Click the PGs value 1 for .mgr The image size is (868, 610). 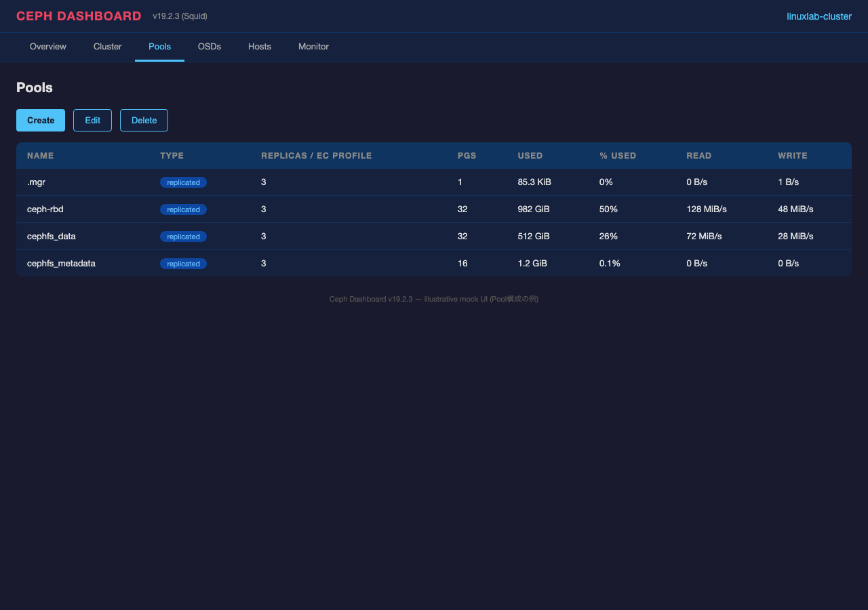(x=460, y=182)
